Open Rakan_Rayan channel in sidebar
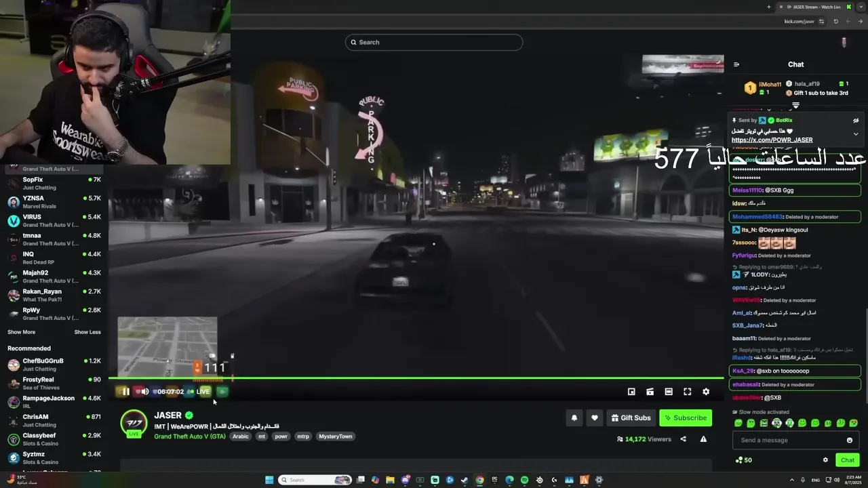The image size is (868, 488). (x=54, y=296)
